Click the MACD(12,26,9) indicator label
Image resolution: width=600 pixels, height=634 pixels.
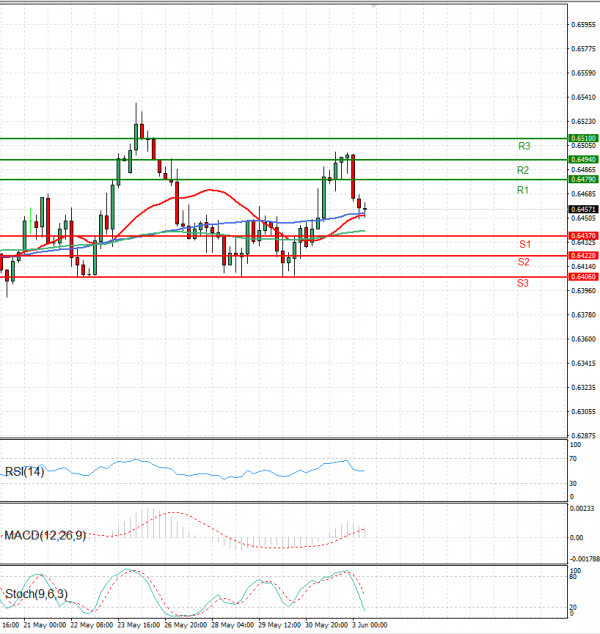tap(45, 536)
